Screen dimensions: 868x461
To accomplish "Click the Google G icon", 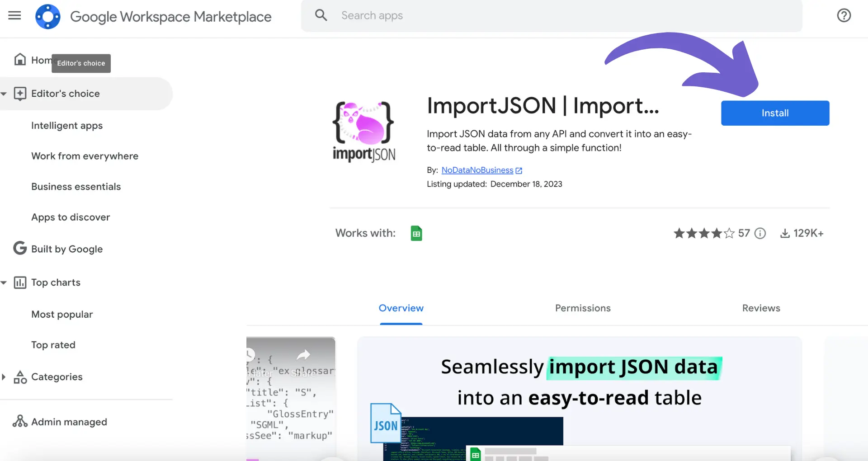I will click(20, 248).
